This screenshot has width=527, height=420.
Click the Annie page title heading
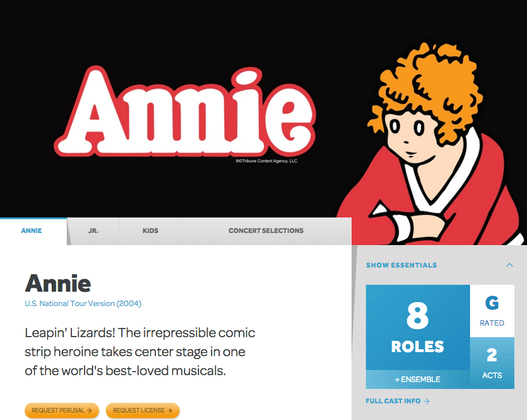pyautogui.click(x=58, y=283)
